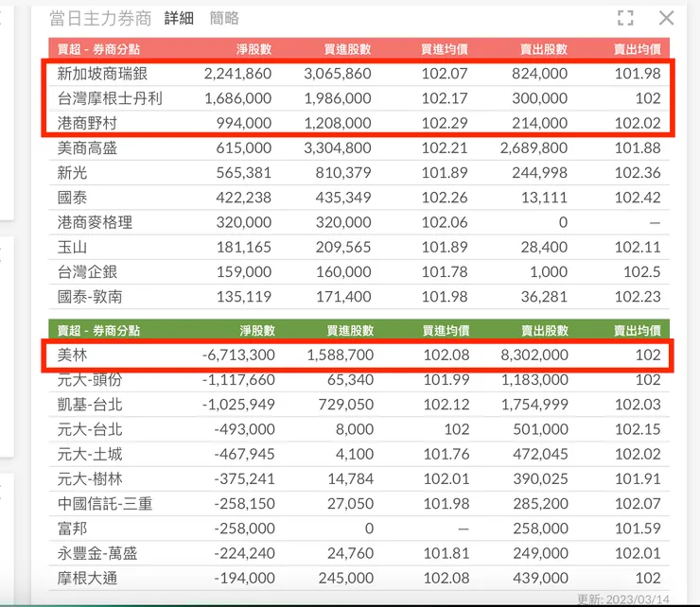700x607 pixels.
Task: Click the 國泰 broker name in buy list
Action: tap(72, 198)
